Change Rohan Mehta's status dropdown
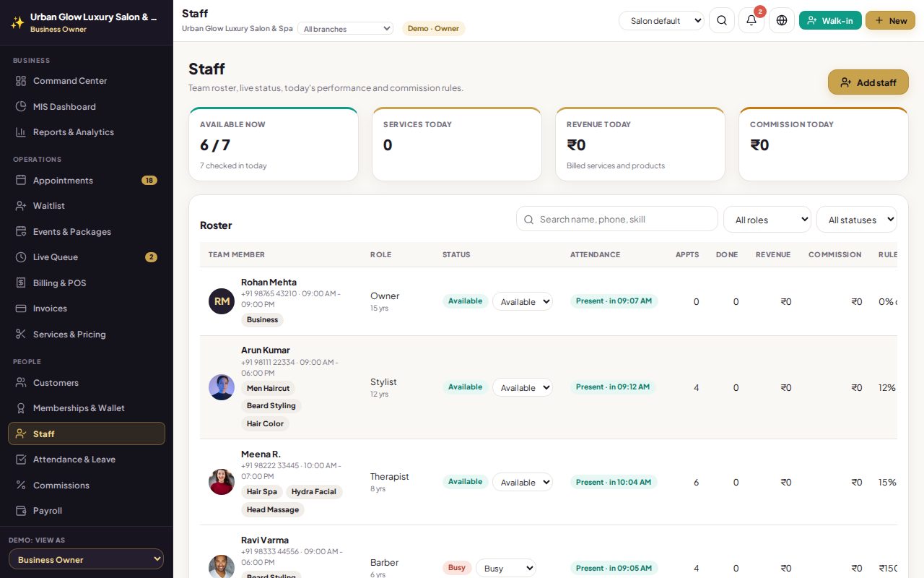This screenshot has height=578, width=924. coord(523,302)
